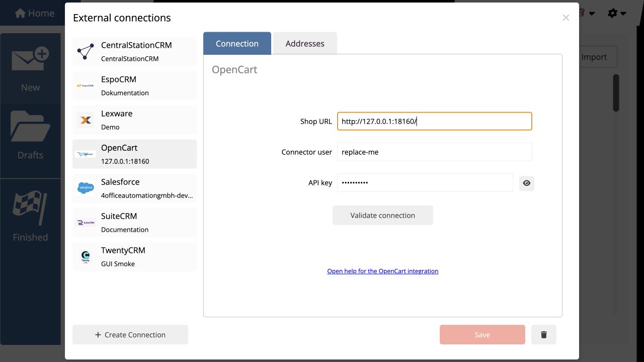Click the 127.0.0.1:18160 subtitle text
Screen dimensions: 644x362
click(x=125, y=161)
